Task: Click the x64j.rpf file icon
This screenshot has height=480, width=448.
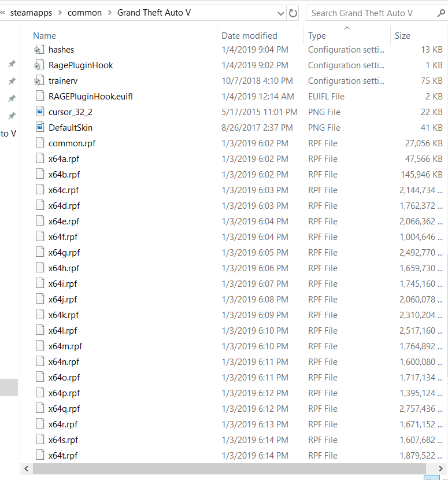Action: tap(40, 299)
